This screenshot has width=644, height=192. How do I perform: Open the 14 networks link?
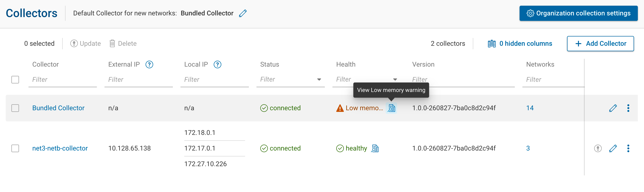530,108
